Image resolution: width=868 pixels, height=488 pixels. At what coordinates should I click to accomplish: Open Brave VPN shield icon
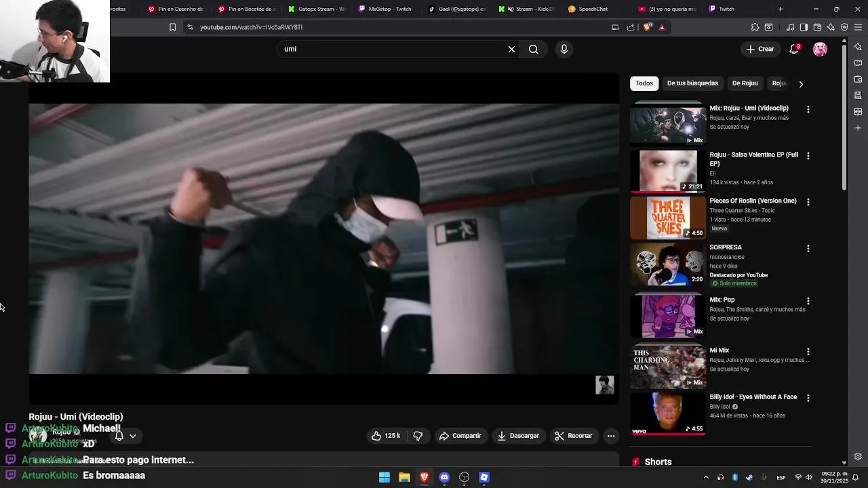pyautogui.click(x=844, y=27)
